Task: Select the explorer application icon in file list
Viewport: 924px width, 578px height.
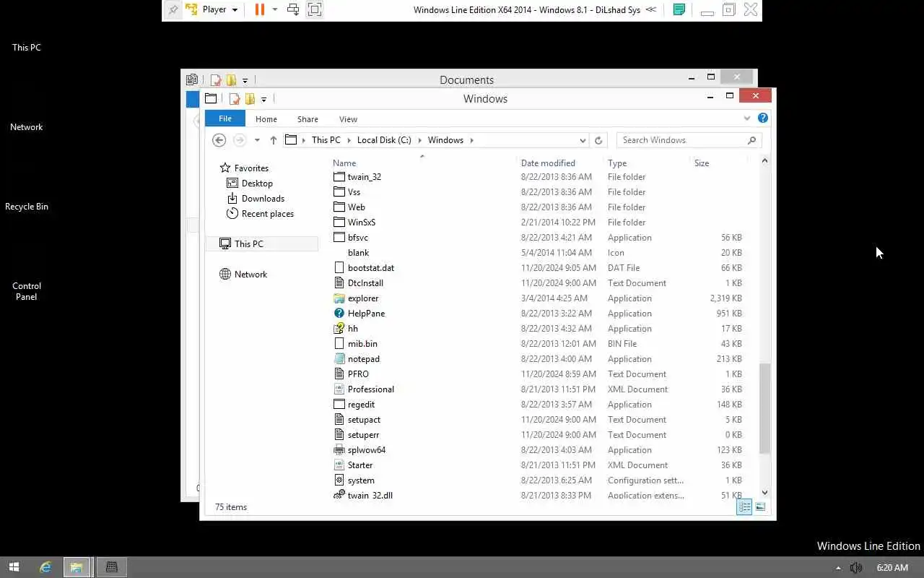Action: click(x=339, y=298)
